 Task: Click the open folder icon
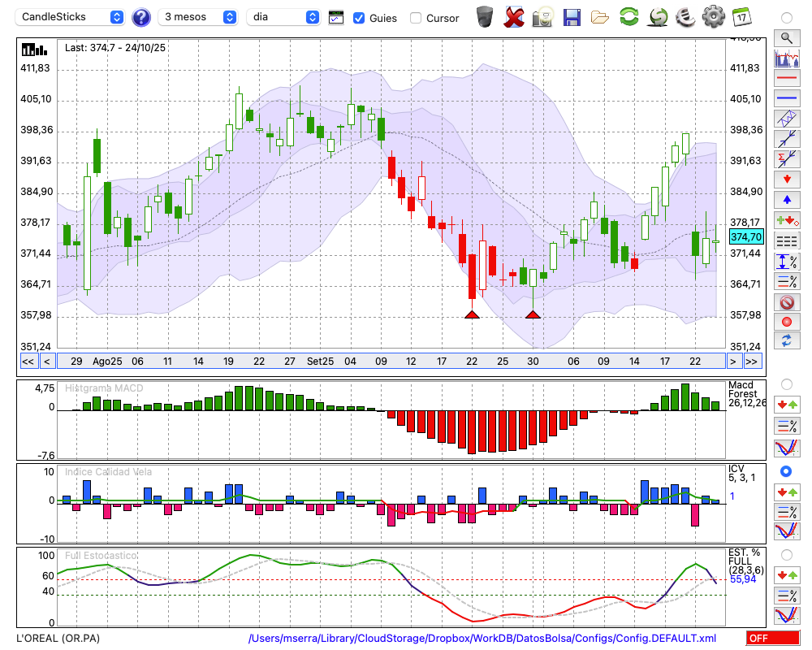coord(600,18)
